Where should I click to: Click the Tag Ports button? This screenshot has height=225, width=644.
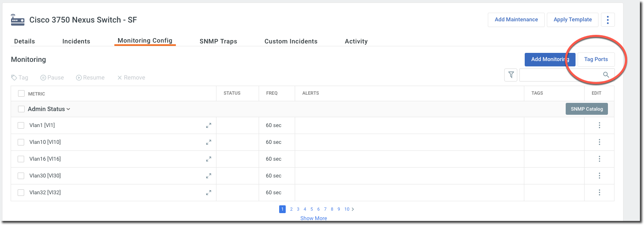pos(596,59)
